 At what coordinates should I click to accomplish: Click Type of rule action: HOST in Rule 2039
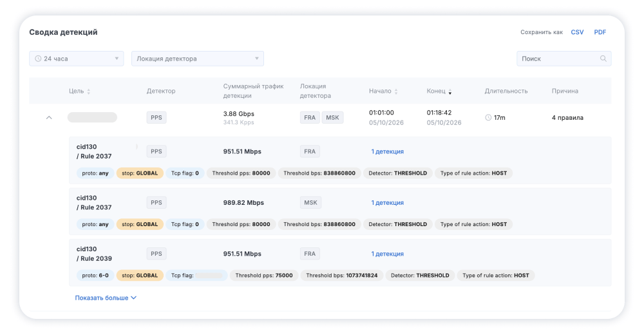pyautogui.click(x=496, y=275)
